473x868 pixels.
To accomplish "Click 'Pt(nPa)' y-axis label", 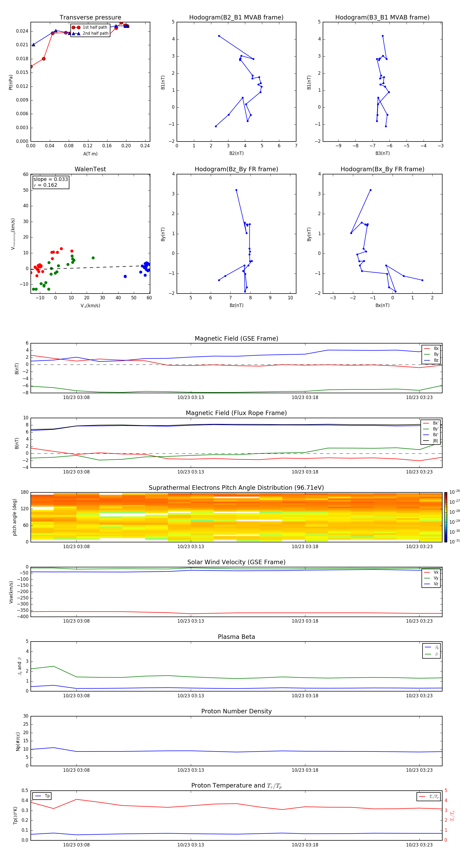I will [x=11, y=82].
